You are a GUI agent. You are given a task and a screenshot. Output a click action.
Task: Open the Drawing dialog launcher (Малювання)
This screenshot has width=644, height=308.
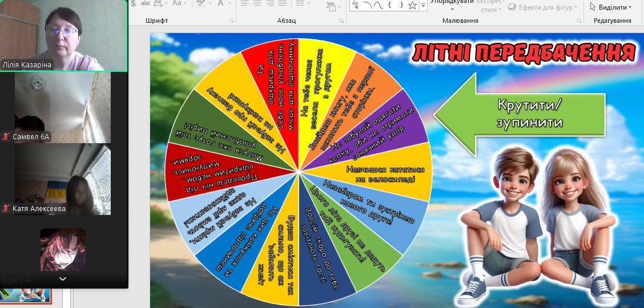pos(579,20)
